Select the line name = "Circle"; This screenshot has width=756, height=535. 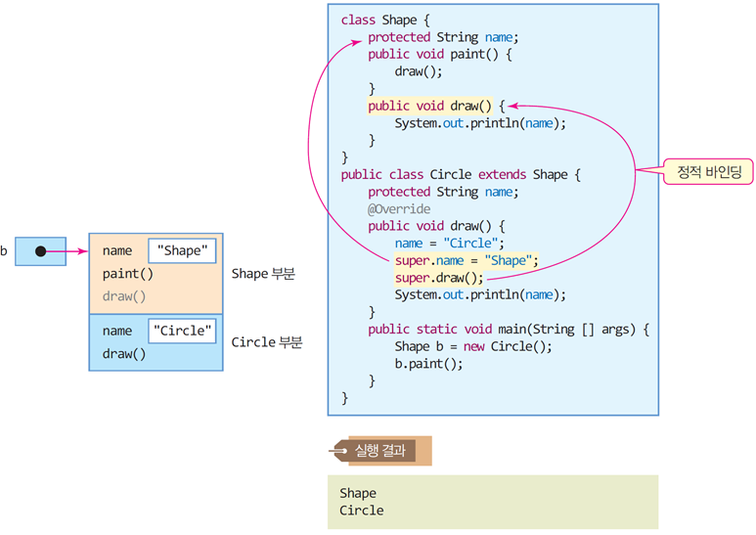(449, 244)
